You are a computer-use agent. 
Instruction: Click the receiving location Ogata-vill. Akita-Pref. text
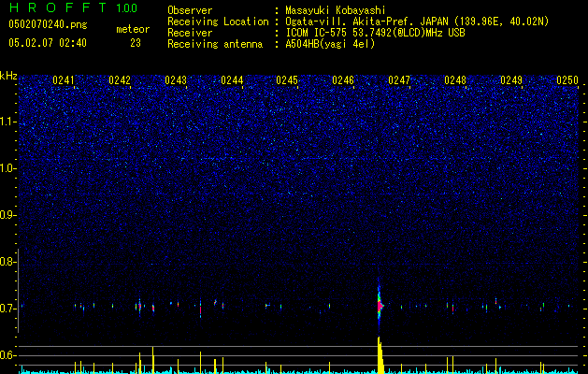[417, 22]
